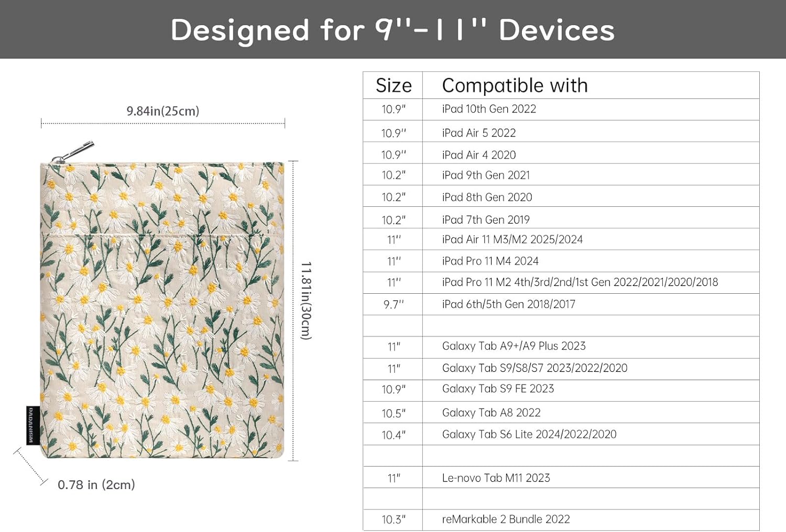Click the "Designed for 9''-11'' Devices" heading

pyautogui.click(x=392, y=29)
